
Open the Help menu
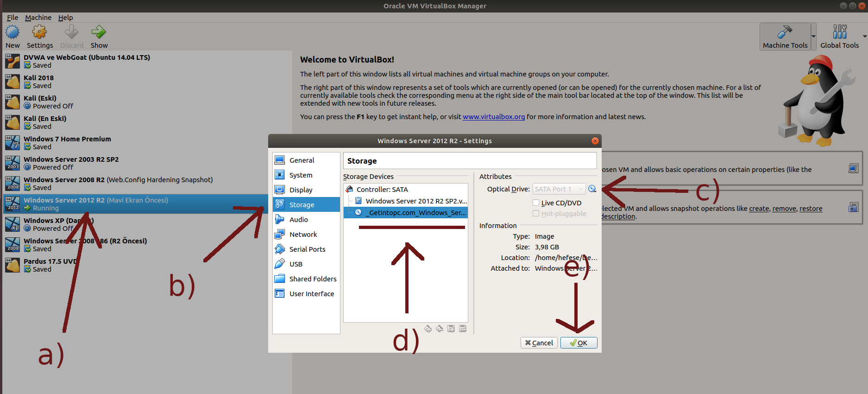65,18
